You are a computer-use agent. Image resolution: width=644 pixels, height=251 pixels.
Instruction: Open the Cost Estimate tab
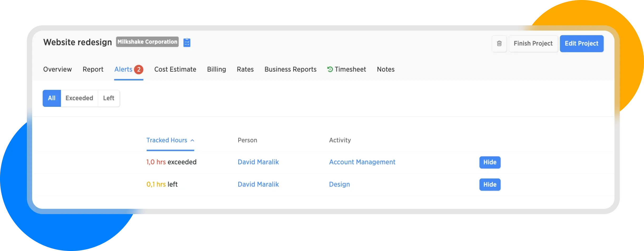pos(175,69)
